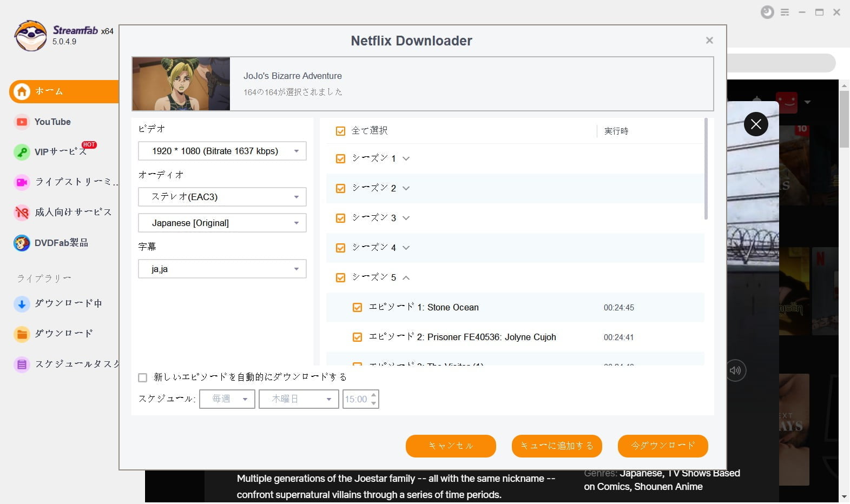Close the Netflix Downloader dialog
This screenshot has height=504, width=850.
coord(709,40)
